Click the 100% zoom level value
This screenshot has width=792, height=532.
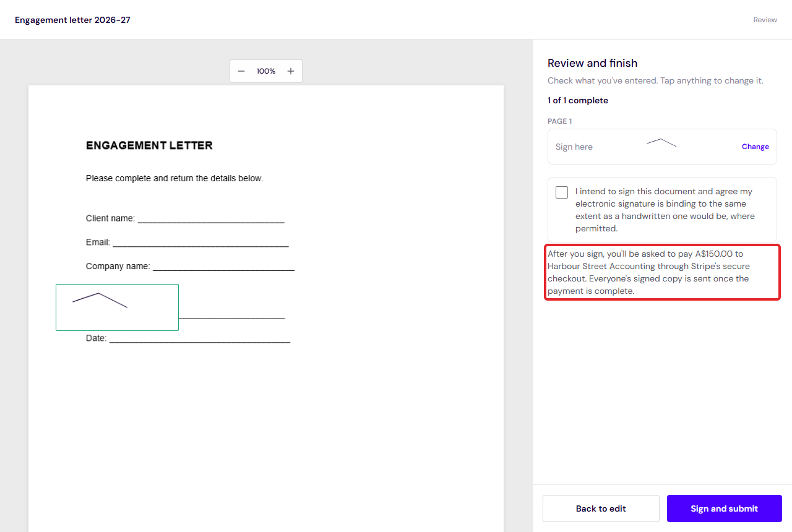click(266, 71)
